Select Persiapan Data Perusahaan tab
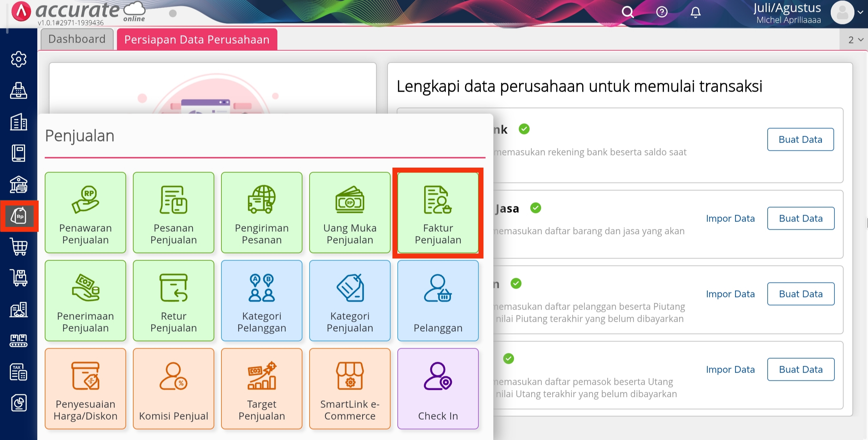Image resolution: width=868 pixels, height=440 pixels. tap(197, 40)
